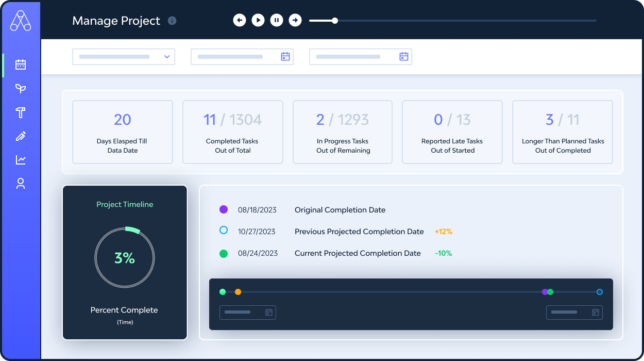The image size is (644, 361).
Task: Pause the timeline playback
Action: point(277,20)
